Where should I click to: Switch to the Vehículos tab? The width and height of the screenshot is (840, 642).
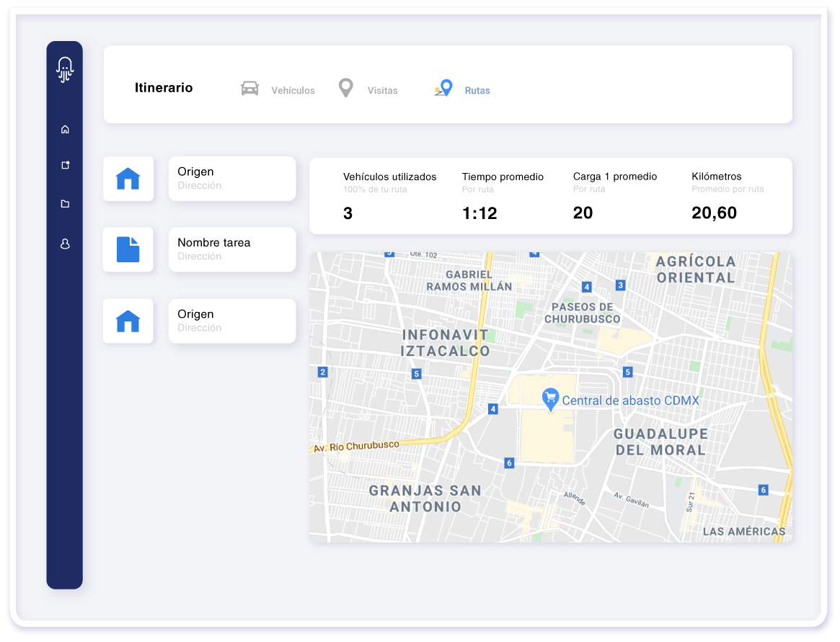pyautogui.click(x=293, y=91)
